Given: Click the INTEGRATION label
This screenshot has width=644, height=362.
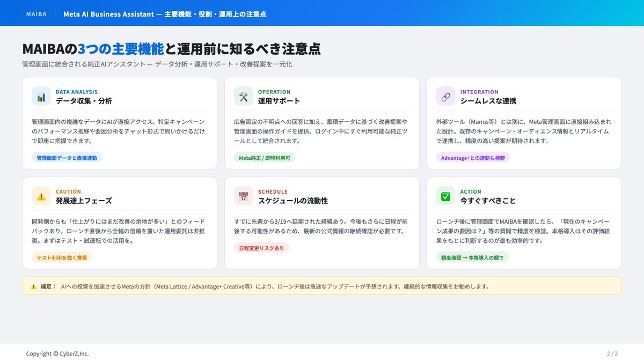Looking at the screenshot, I should pyautogui.click(x=479, y=92).
